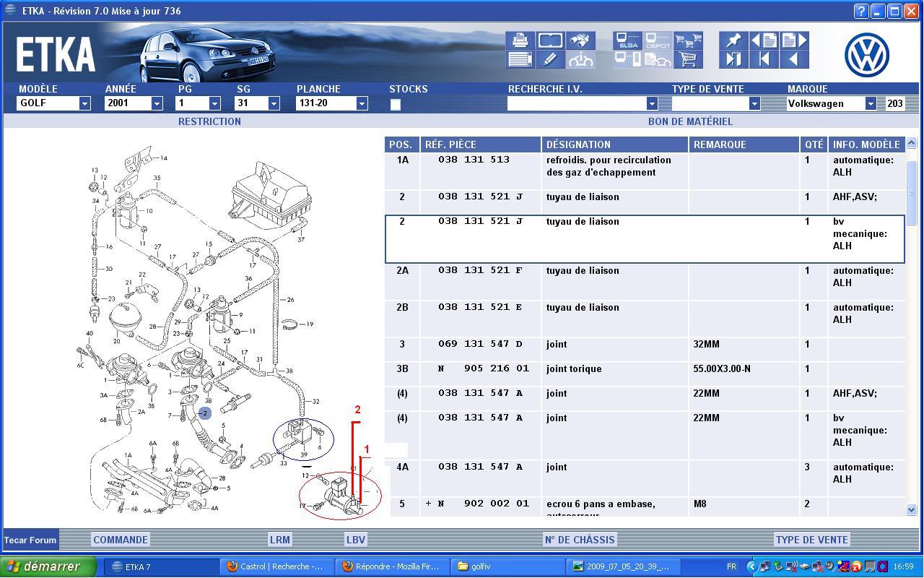Open the MARQUE dropdown showing Volkswagen
Viewport: 924px width, 578px height.
(871, 103)
